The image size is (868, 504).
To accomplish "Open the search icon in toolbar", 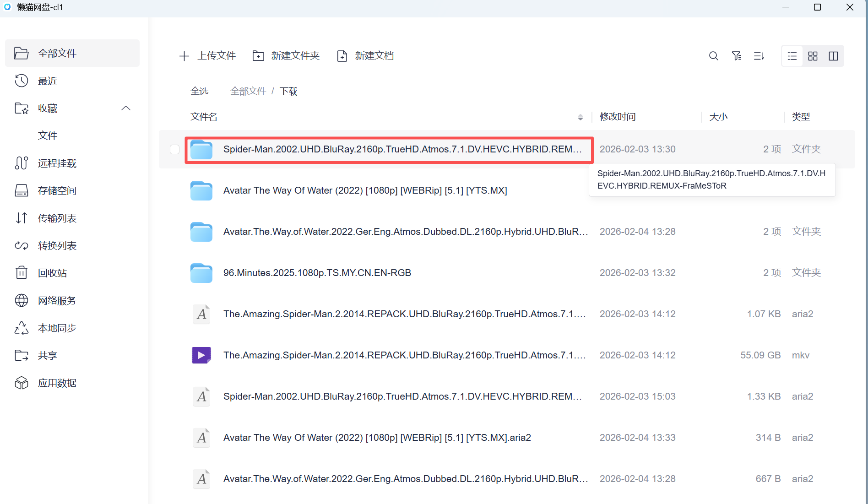I will point(713,56).
